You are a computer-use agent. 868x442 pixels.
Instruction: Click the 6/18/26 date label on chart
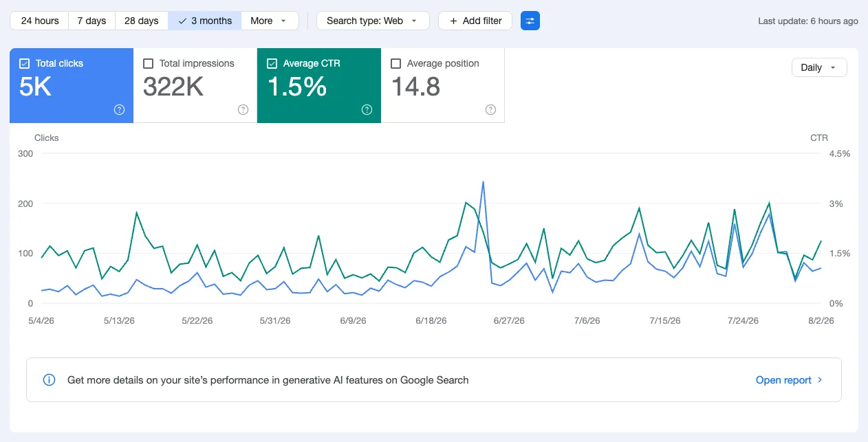point(432,321)
